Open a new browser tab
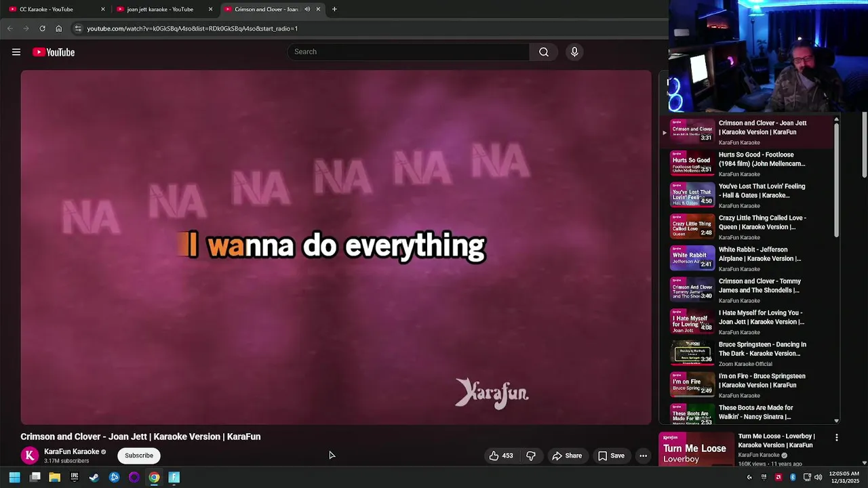Image resolution: width=868 pixels, height=488 pixels. [334, 9]
